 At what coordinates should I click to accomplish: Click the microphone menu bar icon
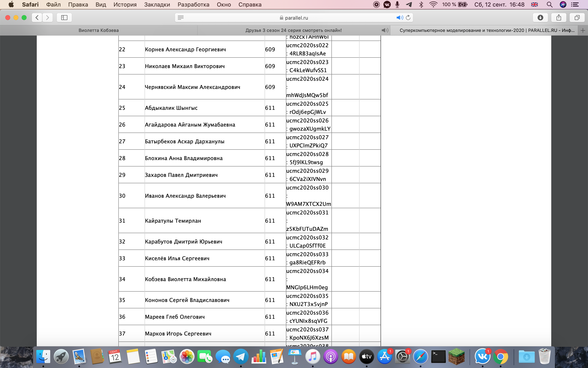point(398,4)
